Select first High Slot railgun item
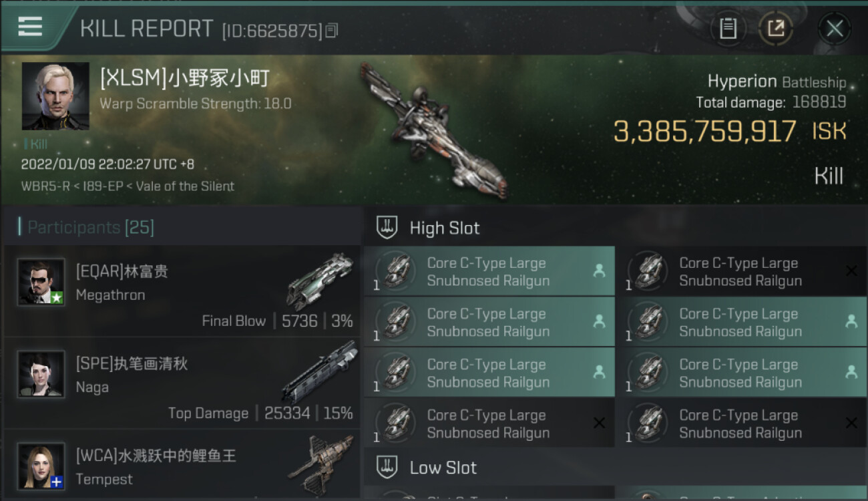The image size is (868, 501). pos(489,271)
